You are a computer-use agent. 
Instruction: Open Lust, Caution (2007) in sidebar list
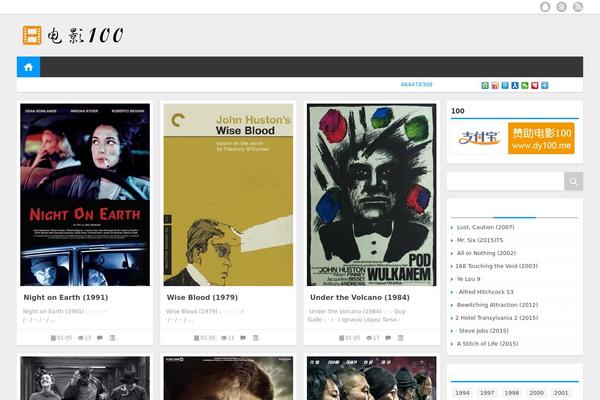click(485, 227)
